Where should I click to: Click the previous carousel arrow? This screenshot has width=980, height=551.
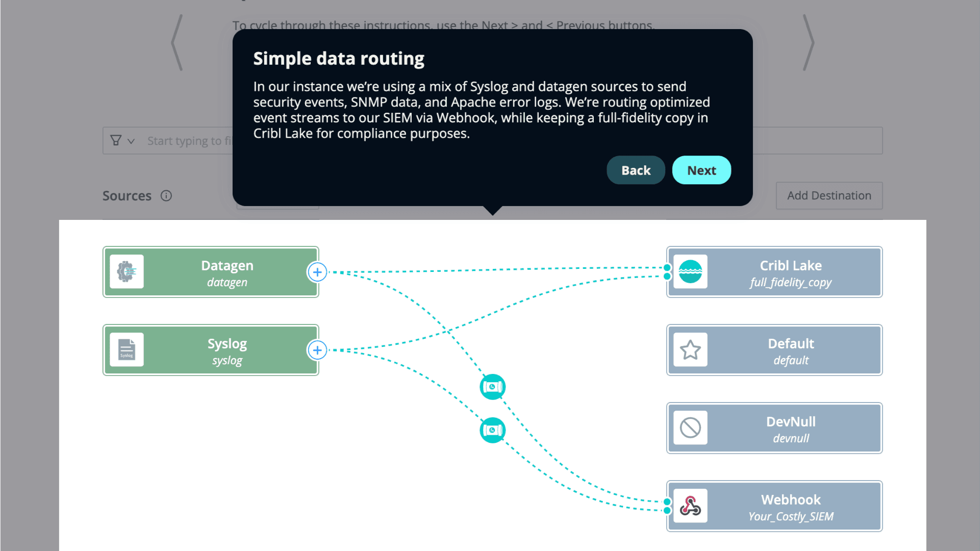(x=177, y=42)
